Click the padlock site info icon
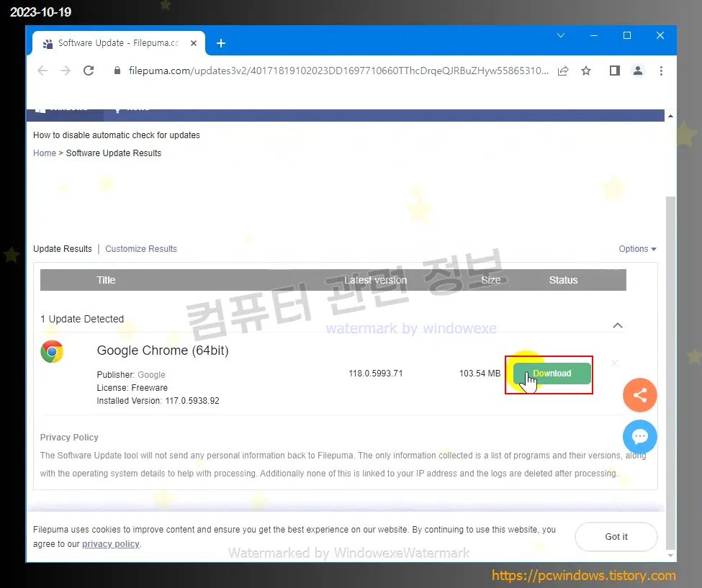This screenshot has height=588, width=702. coord(117,71)
